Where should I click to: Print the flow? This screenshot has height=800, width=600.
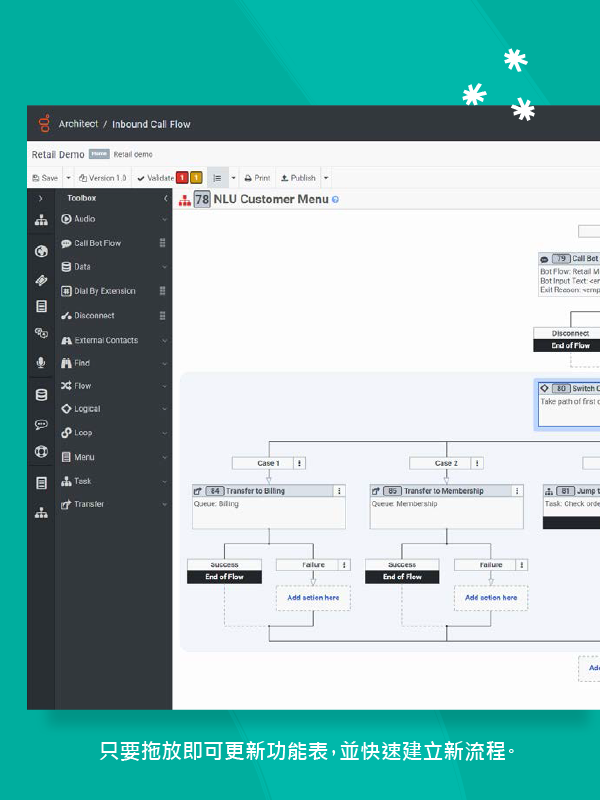point(257,178)
